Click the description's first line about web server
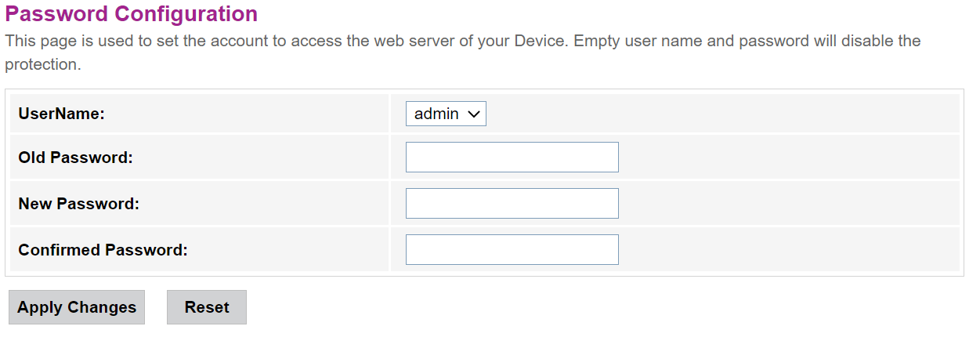980x337 pixels. coord(462,40)
